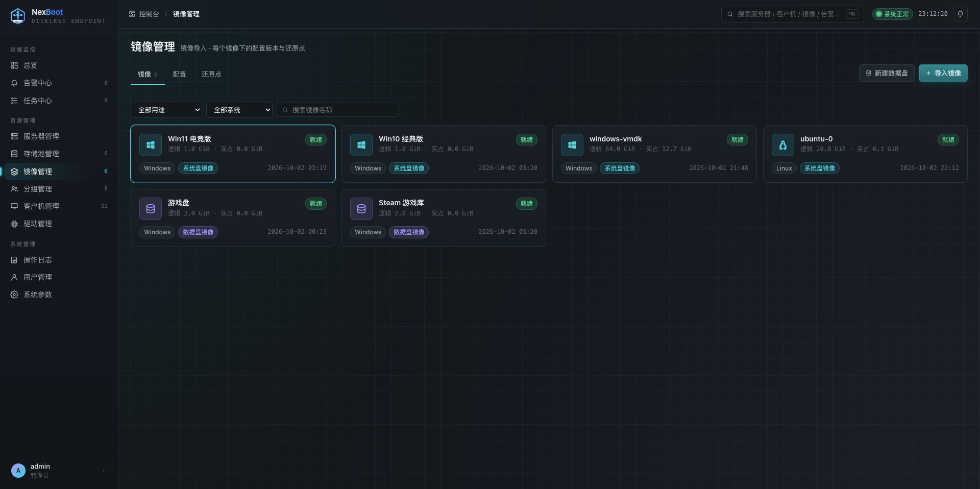Open the 全部系统 filter dropdown
The image size is (980, 489).
[x=239, y=110]
